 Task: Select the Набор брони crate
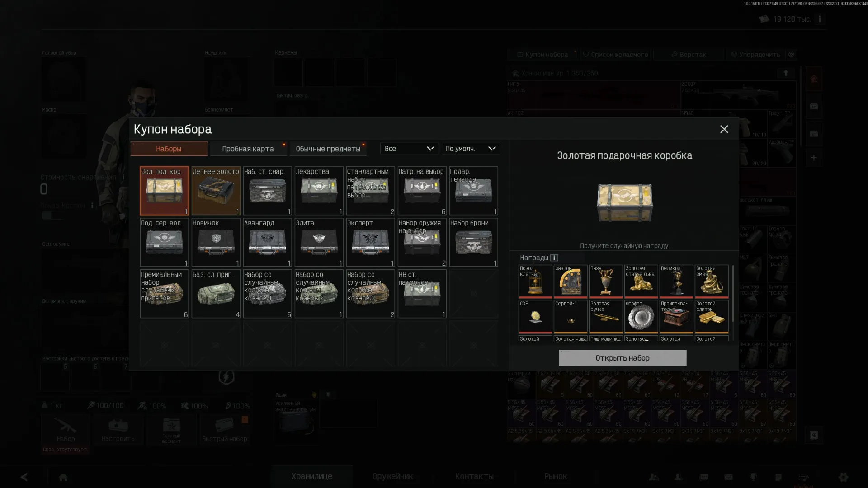click(473, 242)
